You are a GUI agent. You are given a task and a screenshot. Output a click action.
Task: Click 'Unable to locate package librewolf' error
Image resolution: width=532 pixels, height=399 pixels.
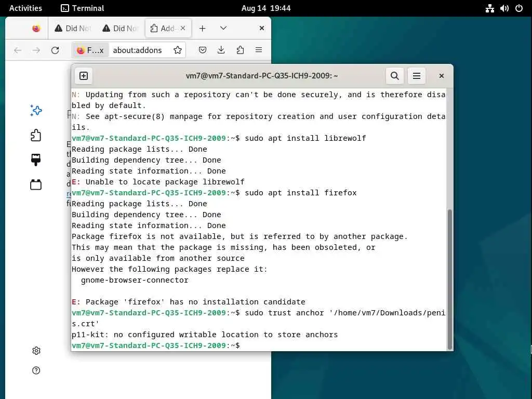(x=165, y=182)
